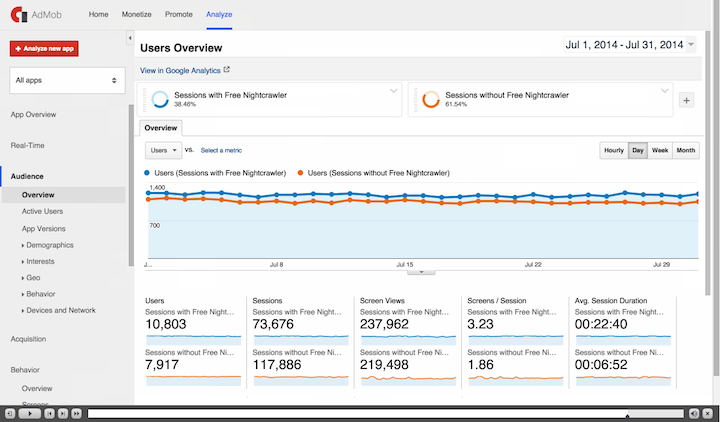Click the orange segment circle icon
The width and height of the screenshot is (720, 422).
coord(431,99)
